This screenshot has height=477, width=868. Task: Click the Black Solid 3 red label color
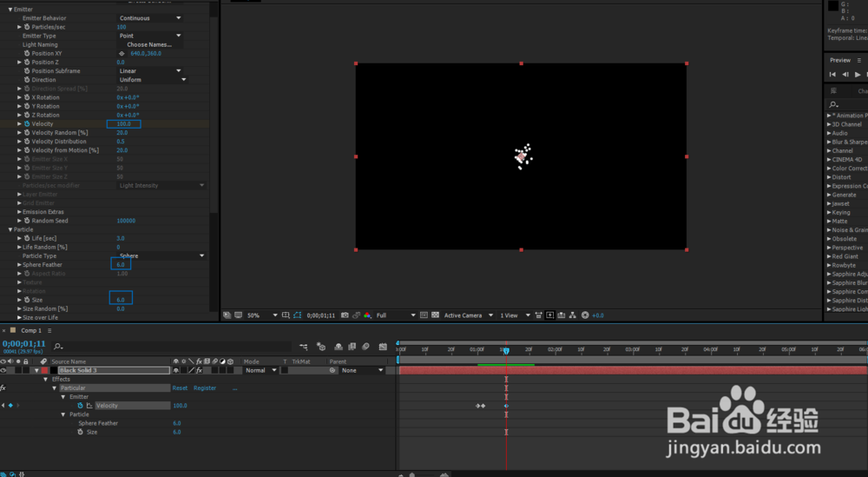(44, 371)
